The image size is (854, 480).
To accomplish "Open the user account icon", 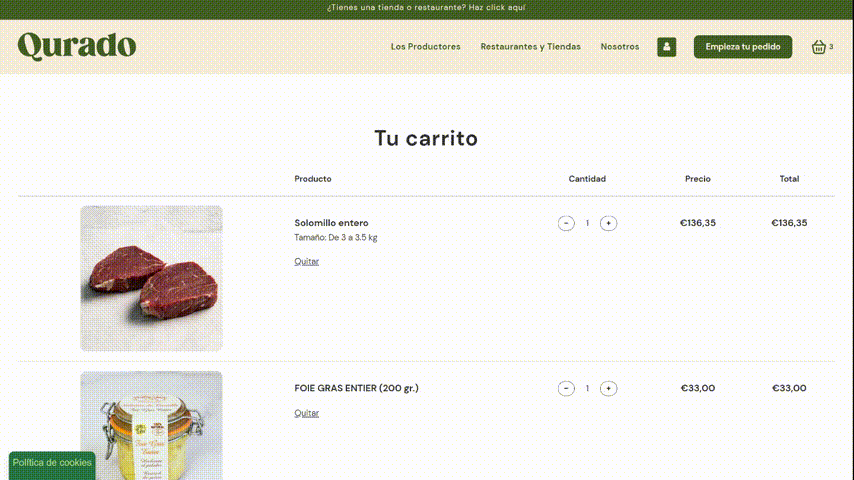I will click(x=666, y=47).
